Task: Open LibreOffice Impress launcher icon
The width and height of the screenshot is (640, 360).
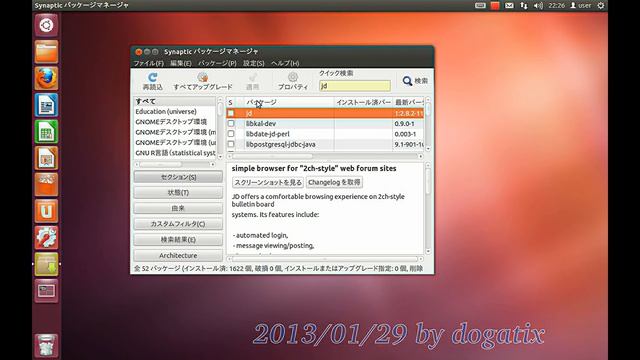Action: (46, 158)
